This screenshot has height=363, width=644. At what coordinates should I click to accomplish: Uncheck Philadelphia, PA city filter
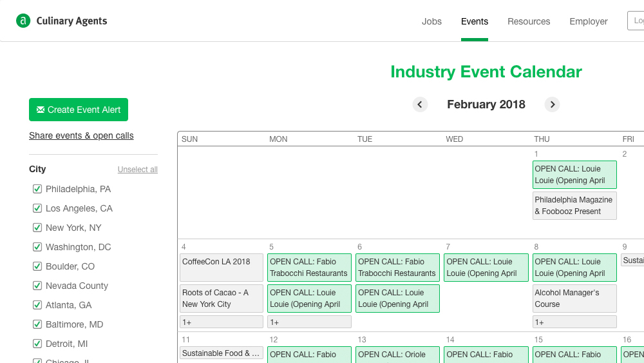click(x=37, y=189)
